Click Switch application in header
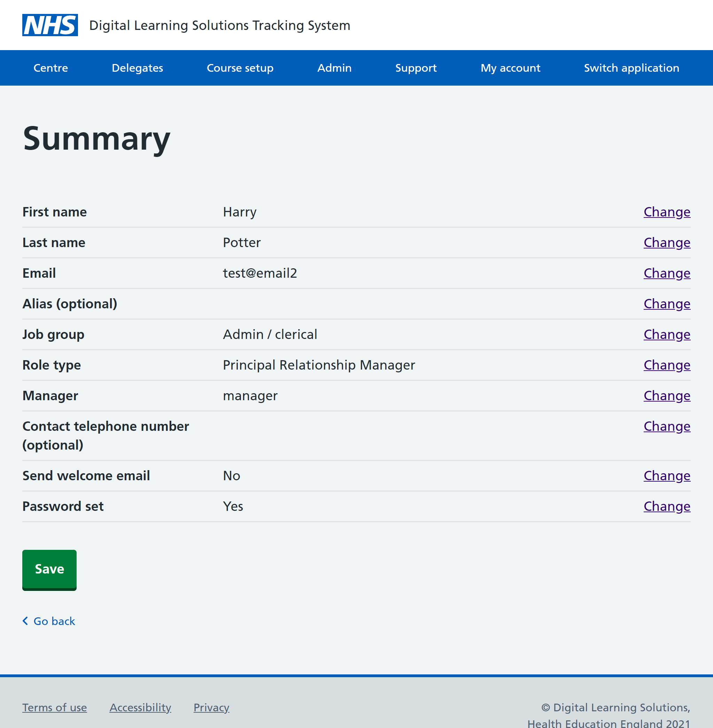713x728 pixels. tap(631, 68)
